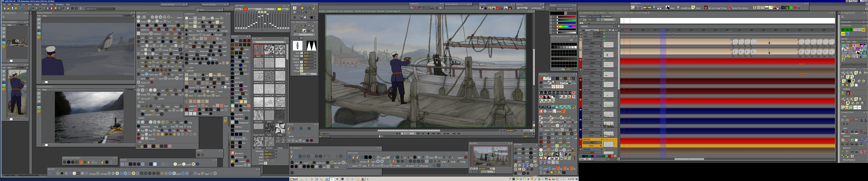Open the Layer menu in menu bar
868x181 pixels.
point(30,4)
